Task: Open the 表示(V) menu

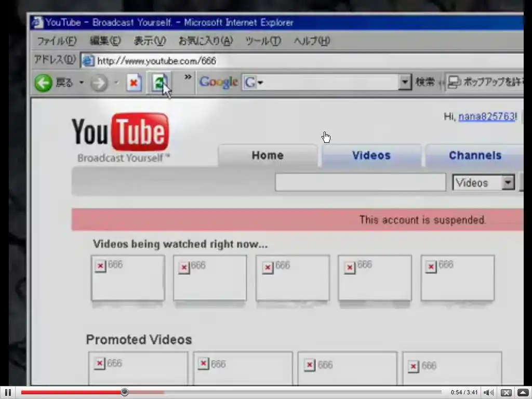Action: coord(150,41)
